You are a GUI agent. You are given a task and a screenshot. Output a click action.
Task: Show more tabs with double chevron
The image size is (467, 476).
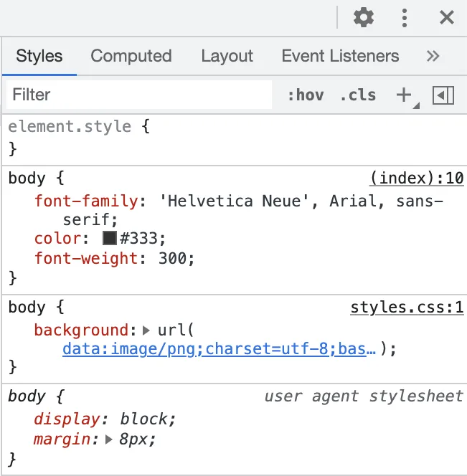coord(433,56)
